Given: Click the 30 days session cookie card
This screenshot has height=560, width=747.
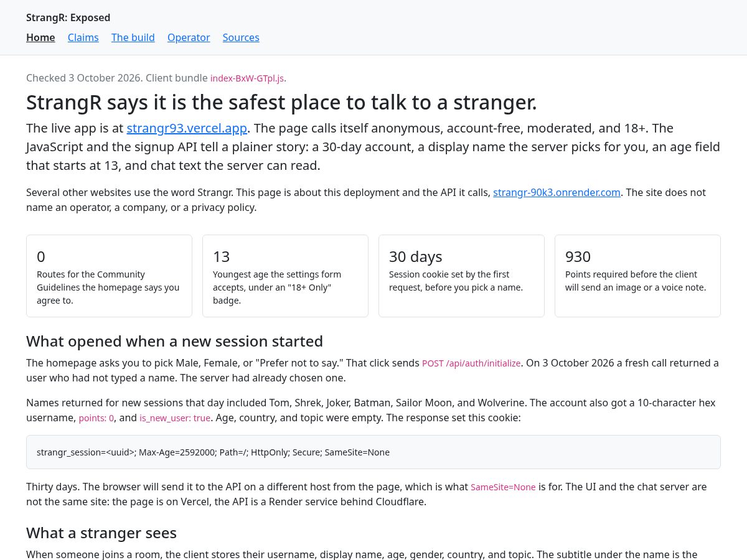Looking at the screenshot, I should click(x=461, y=276).
